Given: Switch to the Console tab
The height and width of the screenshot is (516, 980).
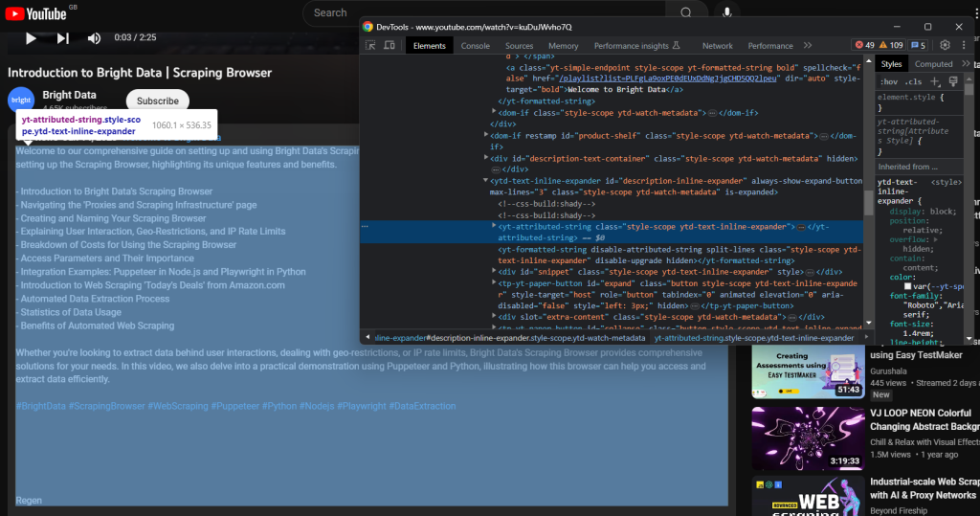Looking at the screenshot, I should tap(475, 46).
